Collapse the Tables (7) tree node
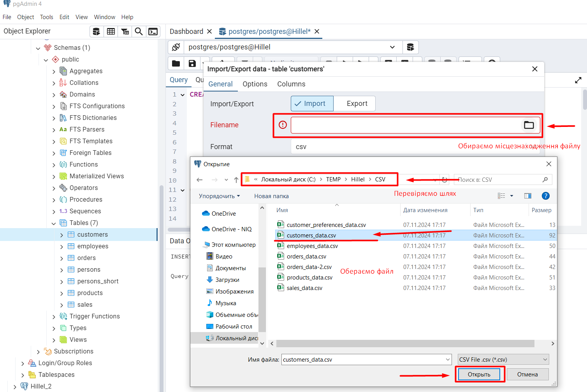587x392 pixels. coord(54,223)
